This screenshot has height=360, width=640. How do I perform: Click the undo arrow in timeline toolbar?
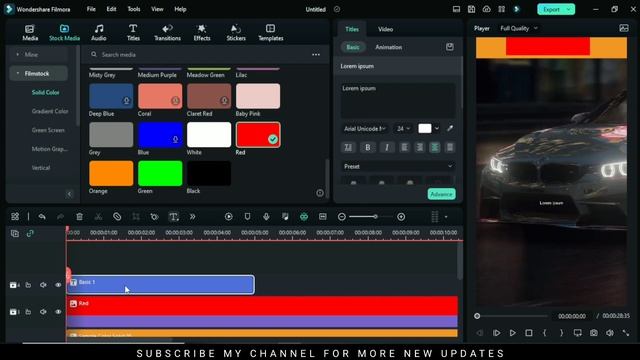(42, 217)
